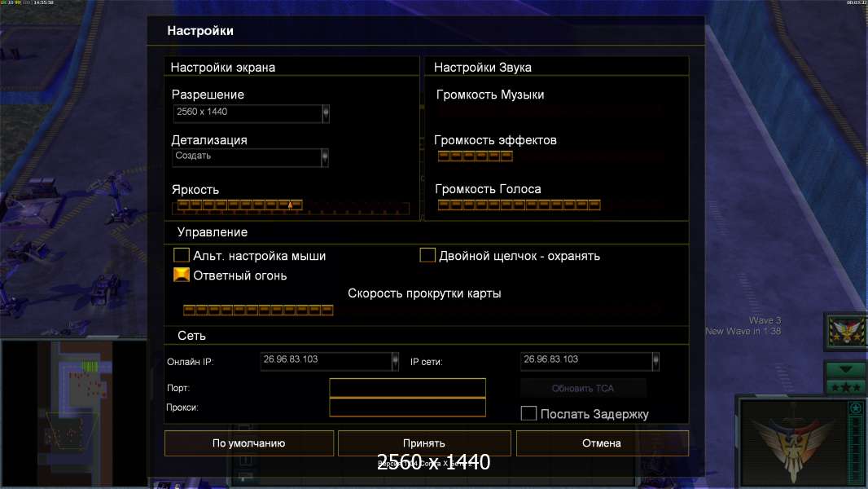Image resolution: width=868 pixels, height=489 pixels.
Task: Click the По умолчанию button
Action: point(249,443)
